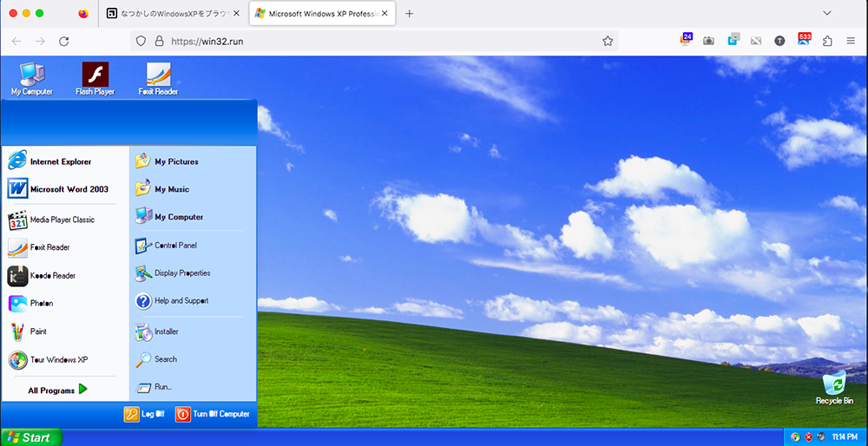Start Tour Windows XP
This screenshot has width=868, height=446.
(x=65, y=360)
